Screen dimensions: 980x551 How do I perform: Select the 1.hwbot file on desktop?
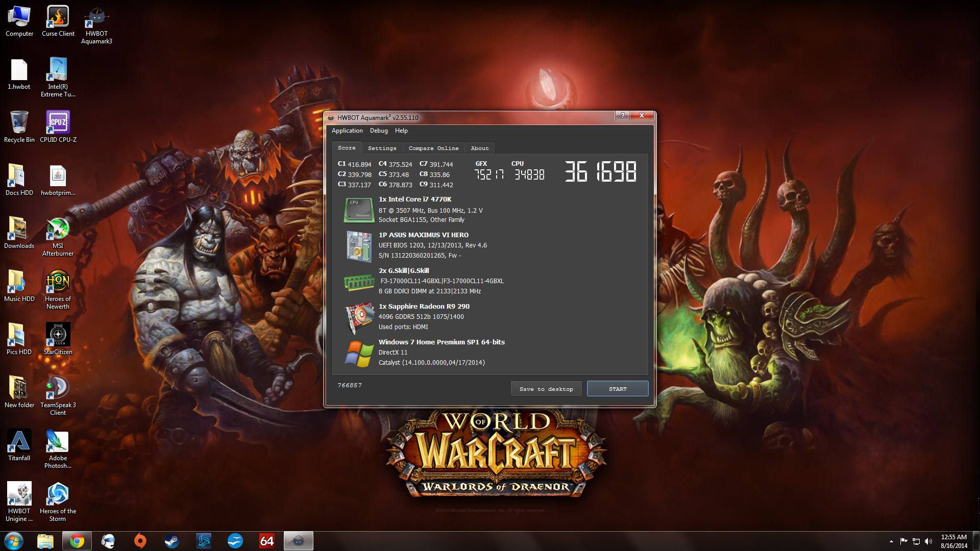click(19, 74)
